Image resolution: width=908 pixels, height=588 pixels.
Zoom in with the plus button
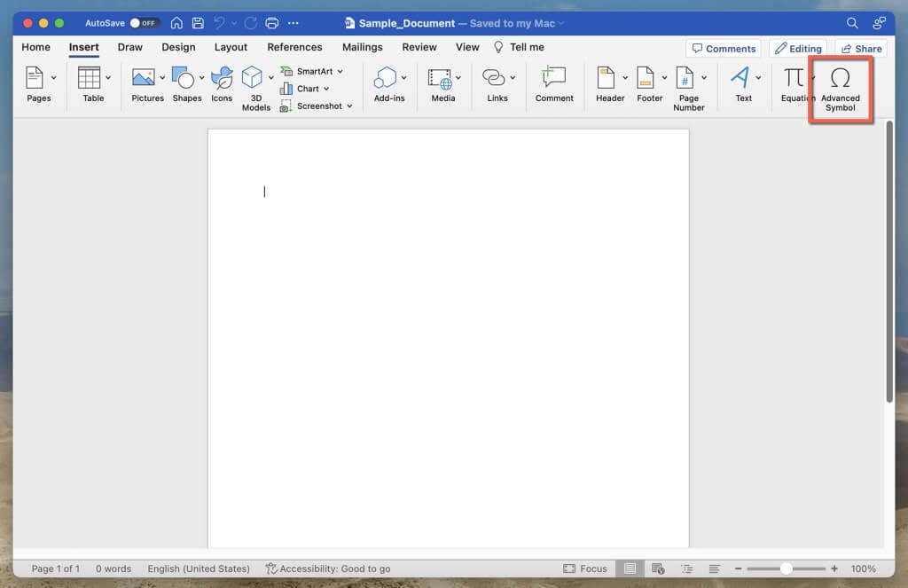834,568
